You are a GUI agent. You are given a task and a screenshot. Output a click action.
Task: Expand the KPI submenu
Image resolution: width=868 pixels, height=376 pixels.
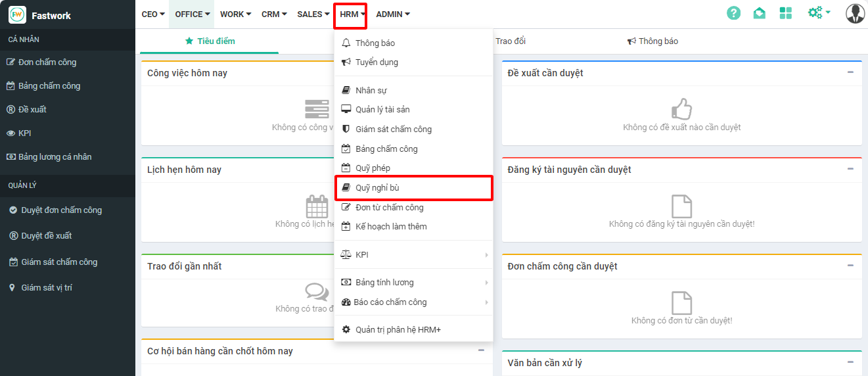(414, 254)
